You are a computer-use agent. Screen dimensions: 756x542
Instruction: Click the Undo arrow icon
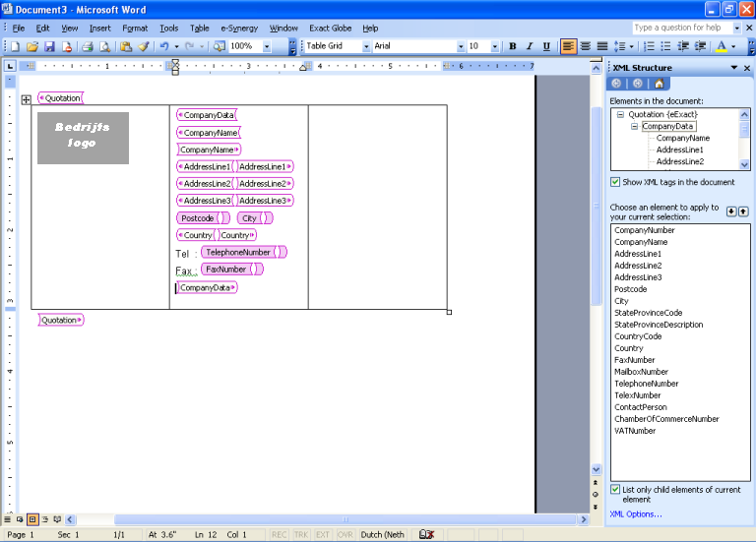(163, 46)
